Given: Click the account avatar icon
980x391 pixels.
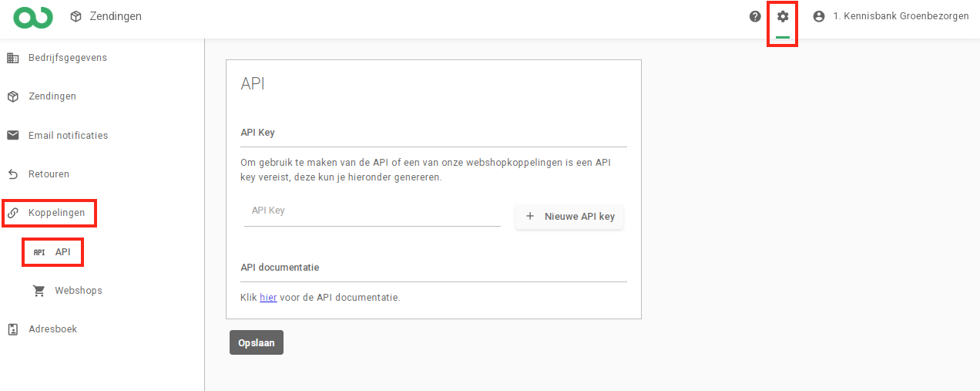Looking at the screenshot, I should (x=819, y=16).
